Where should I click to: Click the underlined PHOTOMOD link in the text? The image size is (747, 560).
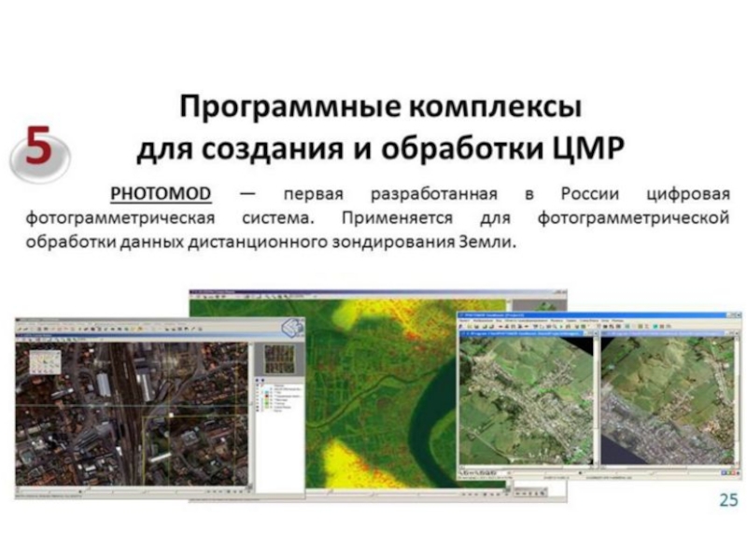tap(161, 194)
